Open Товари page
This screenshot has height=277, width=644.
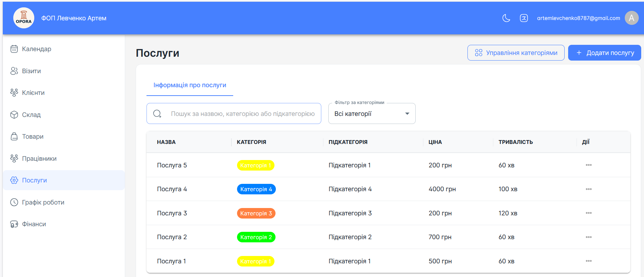coord(64,137)
